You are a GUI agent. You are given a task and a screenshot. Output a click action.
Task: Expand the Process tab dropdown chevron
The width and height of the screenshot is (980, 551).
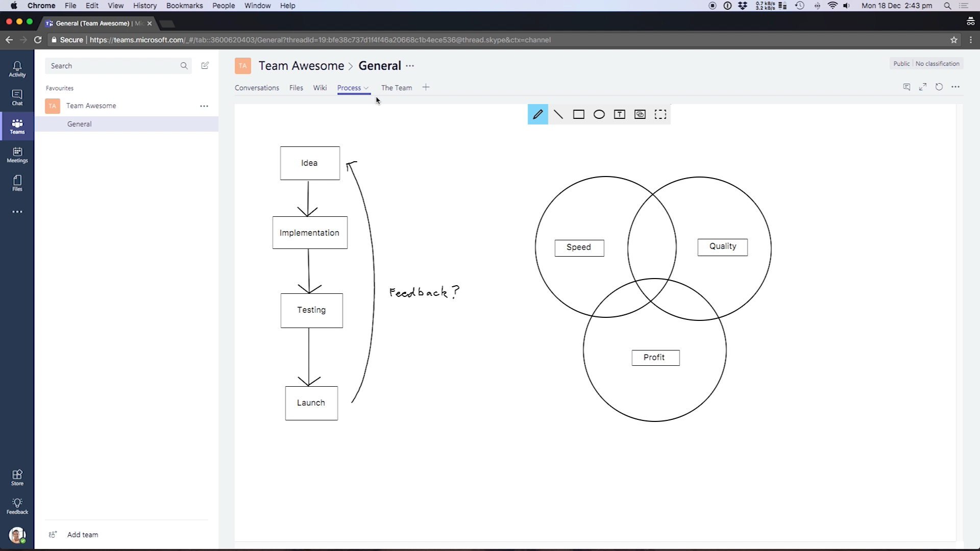coord(366,88)
